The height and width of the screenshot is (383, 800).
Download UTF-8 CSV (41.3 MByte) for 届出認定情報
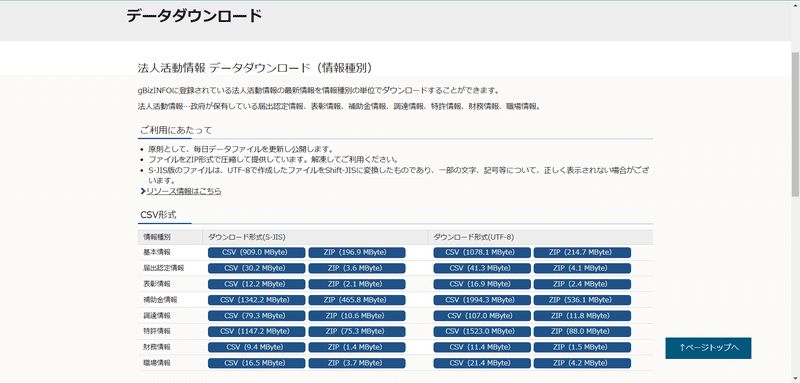point(482,268)
